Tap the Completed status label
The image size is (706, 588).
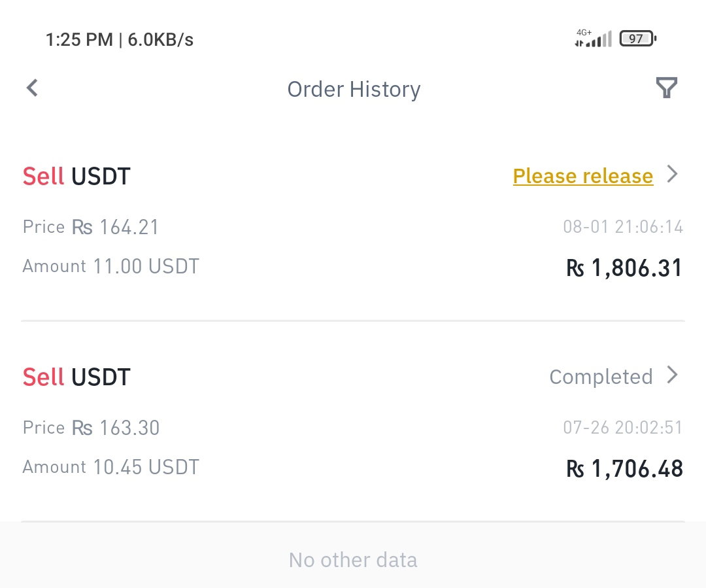[x=601, y=377]
